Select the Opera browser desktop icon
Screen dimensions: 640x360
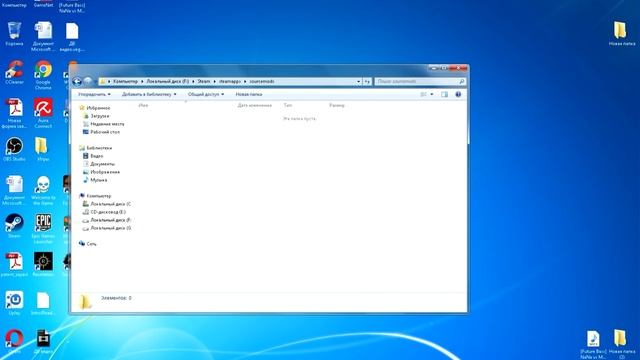[x=14, y=341]
